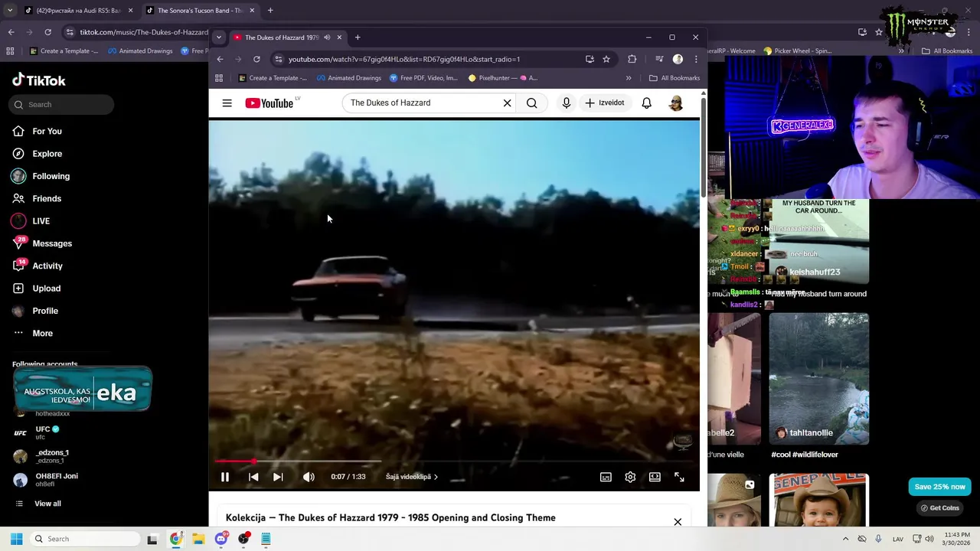Image resolution: width=980 pixels, height=551 pixels.
Task: Open TikTok Upload page
Action: point(46,289)
